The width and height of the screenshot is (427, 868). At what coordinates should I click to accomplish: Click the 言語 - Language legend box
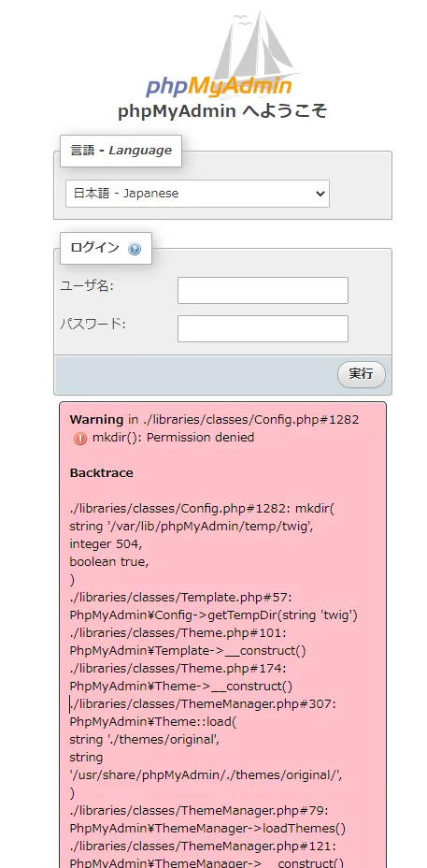point(121,151)
